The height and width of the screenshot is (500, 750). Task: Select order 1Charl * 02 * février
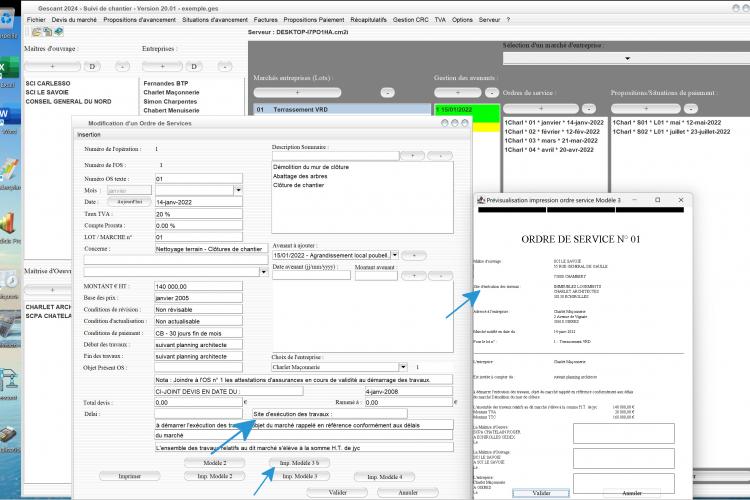552,131
